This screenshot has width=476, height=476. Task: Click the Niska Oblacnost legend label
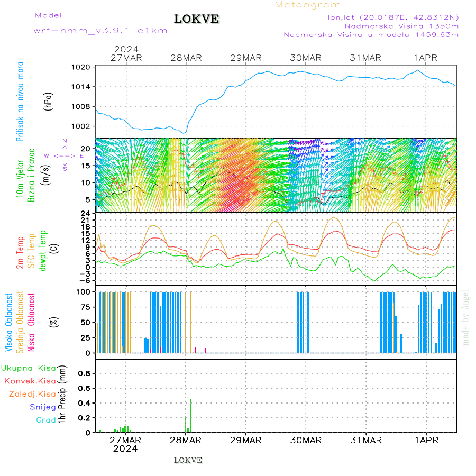pos(31,323)
